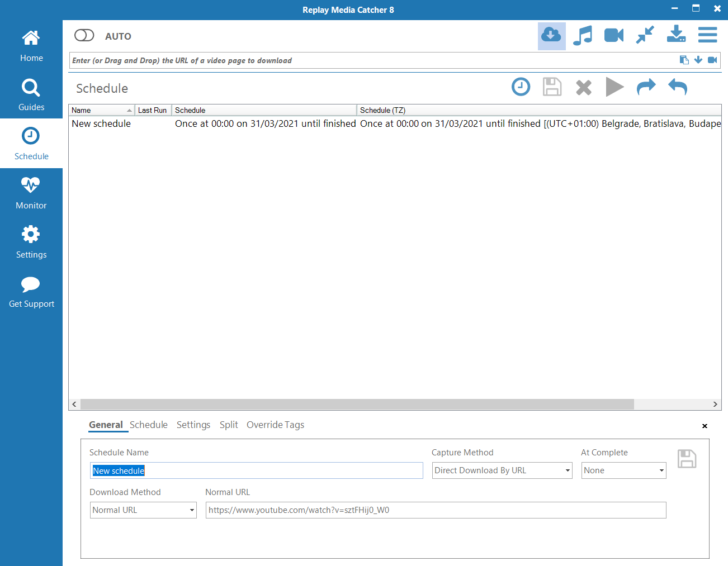
Task: Open the Monitor heartbeat section
Action: pos(31,193)
